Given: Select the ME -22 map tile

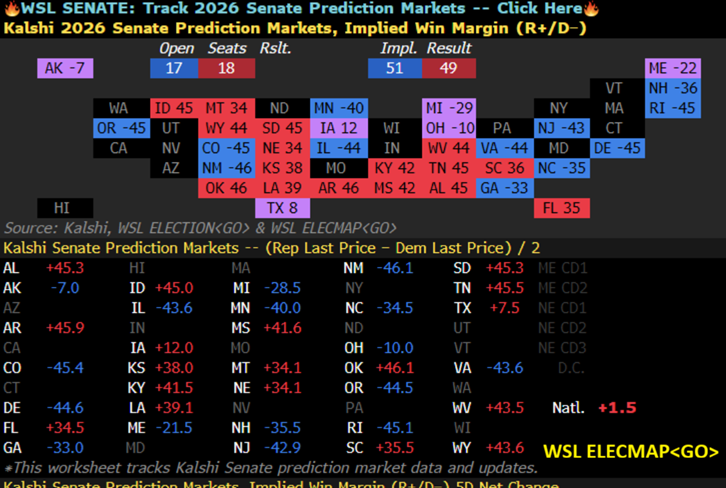Looking at the screenshot, I should tap(672, 68).
